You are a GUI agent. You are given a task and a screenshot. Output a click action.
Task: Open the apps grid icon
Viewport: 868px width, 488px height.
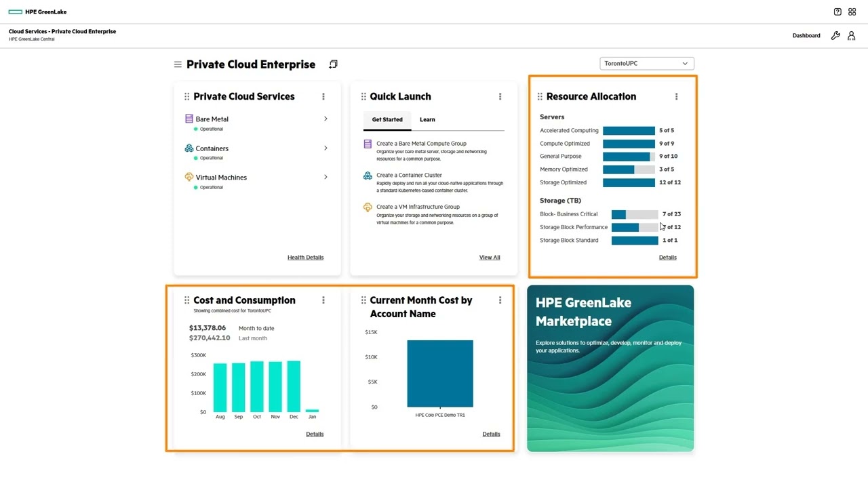852,12
